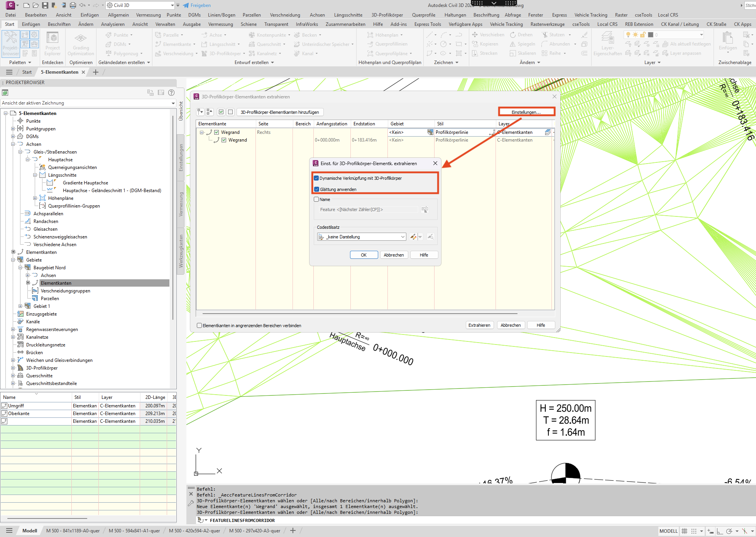
Task: Click the pick code style from drawing icon
Action: 430,237
